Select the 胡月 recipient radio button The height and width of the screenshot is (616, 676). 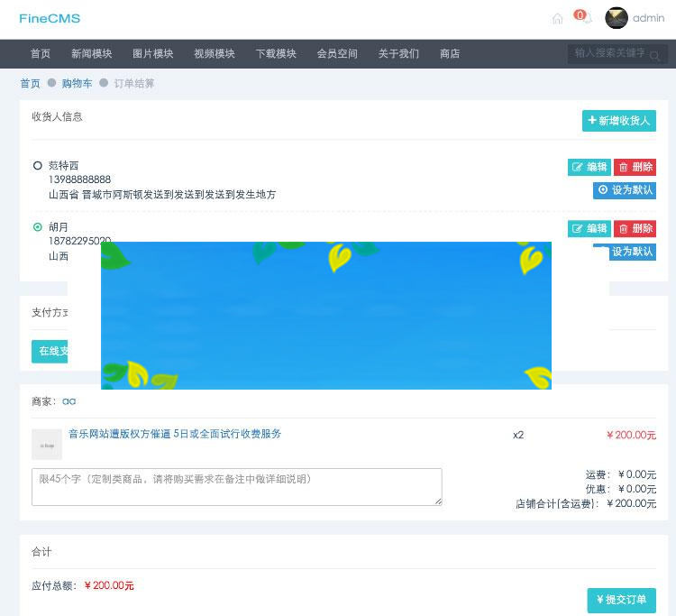tap(38, 227)
